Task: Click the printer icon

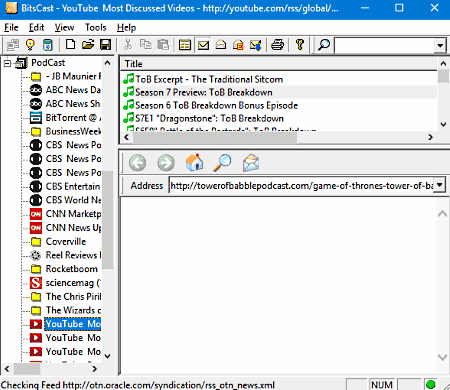Action: [x=277, y=45]
